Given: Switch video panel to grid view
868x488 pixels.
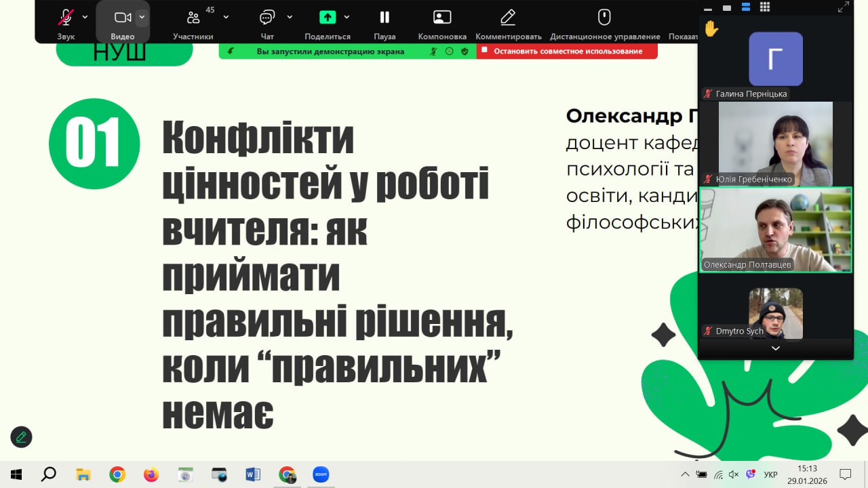Looking at the screenshot, I should point(765,7).
